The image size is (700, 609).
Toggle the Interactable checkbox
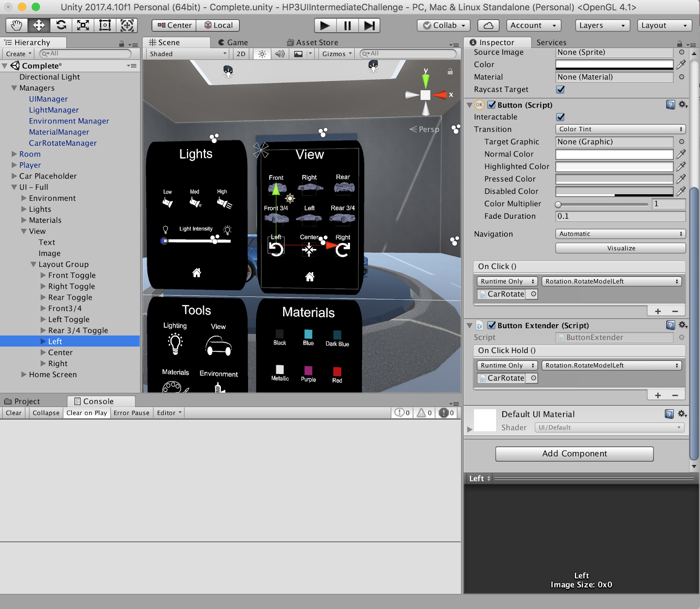[x=560, y=117]
